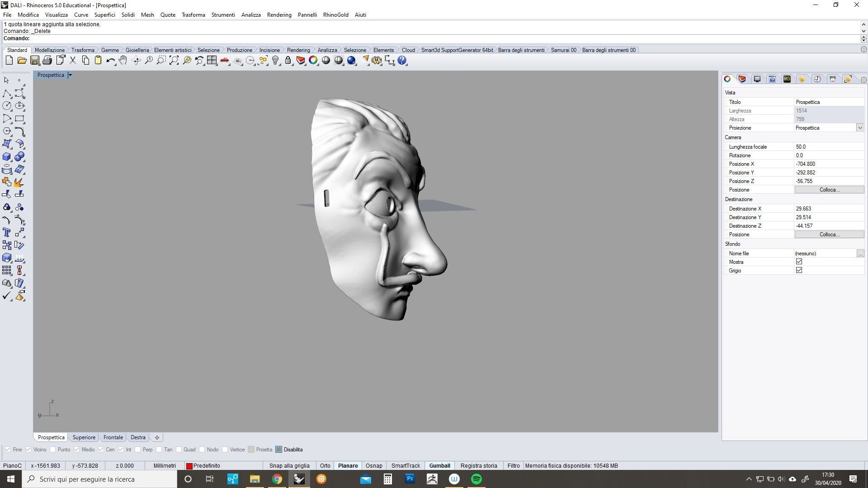Click the Zoom extents icon
868x488 pixels.
[174, 61]
